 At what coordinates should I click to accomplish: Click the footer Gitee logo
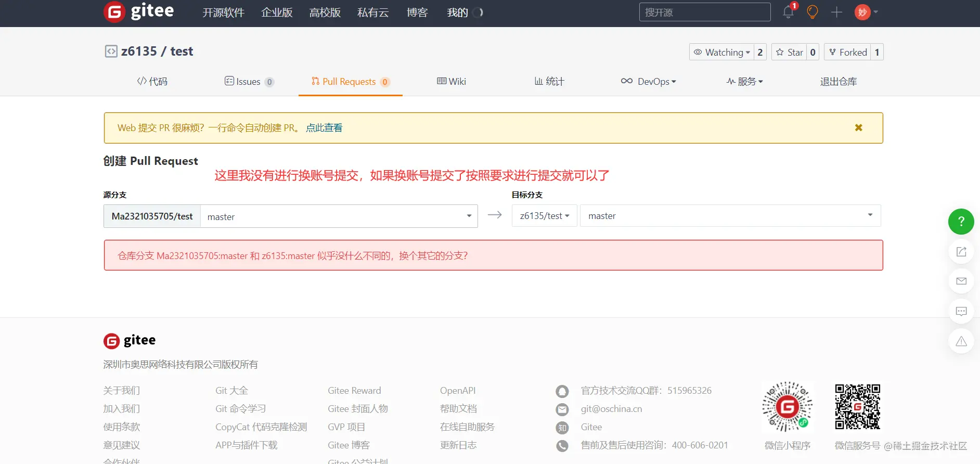tap(130, 341)
